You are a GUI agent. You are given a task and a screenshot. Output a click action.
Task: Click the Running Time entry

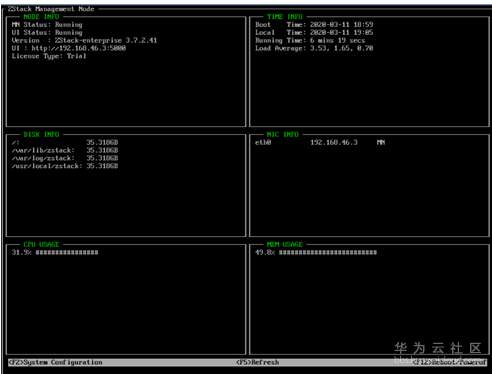pos(310,40)
